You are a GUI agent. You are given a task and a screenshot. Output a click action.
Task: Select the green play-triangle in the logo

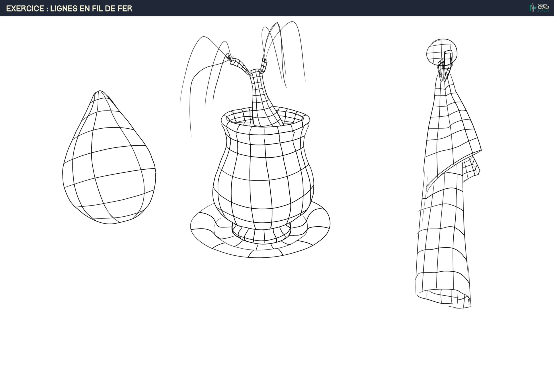pyautogui.click(x=535, y=8)
